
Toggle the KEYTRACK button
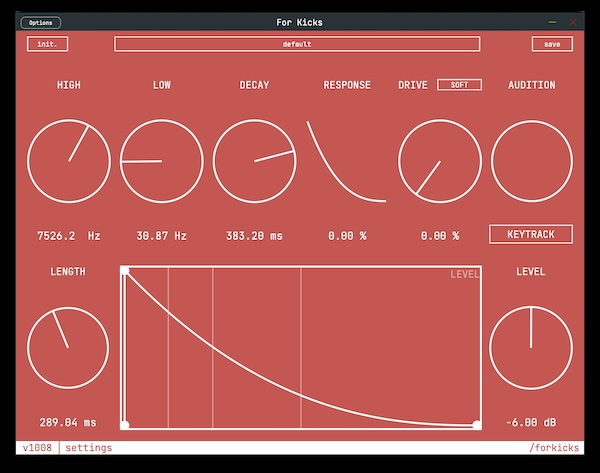[531, 234]
